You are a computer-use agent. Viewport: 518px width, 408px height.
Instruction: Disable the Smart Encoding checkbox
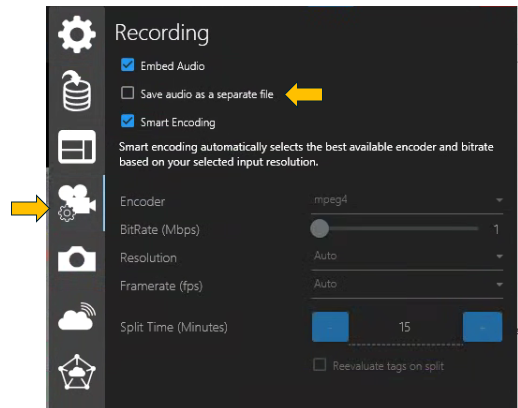click(127, 121)
